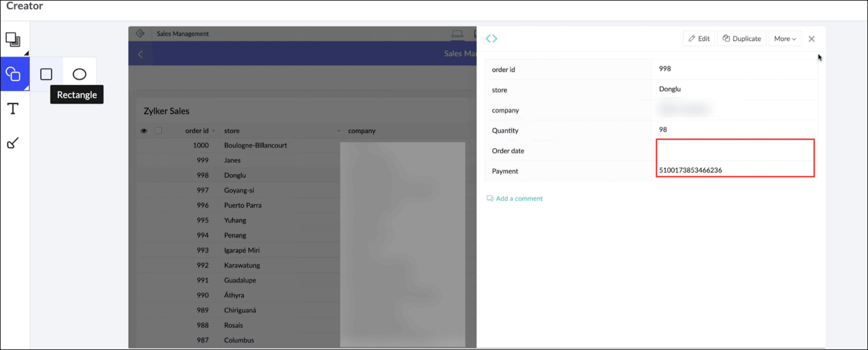Click the Sales Management app logo icon
868x350 pixels.
(x=140, y=34)
